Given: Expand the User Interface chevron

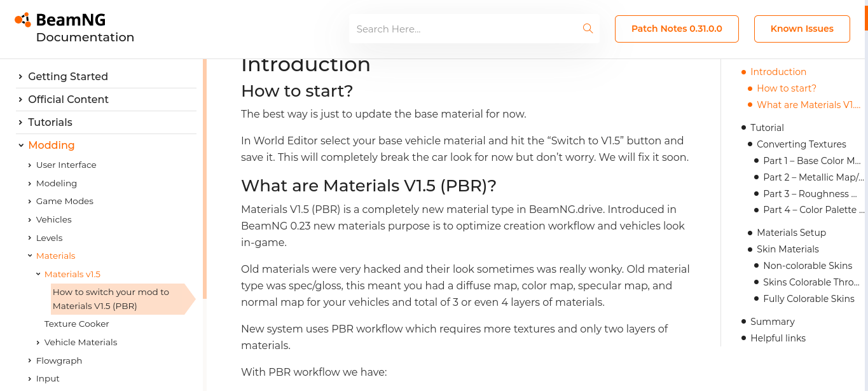Looking at the screenshot, I should (x=30, y=165).
